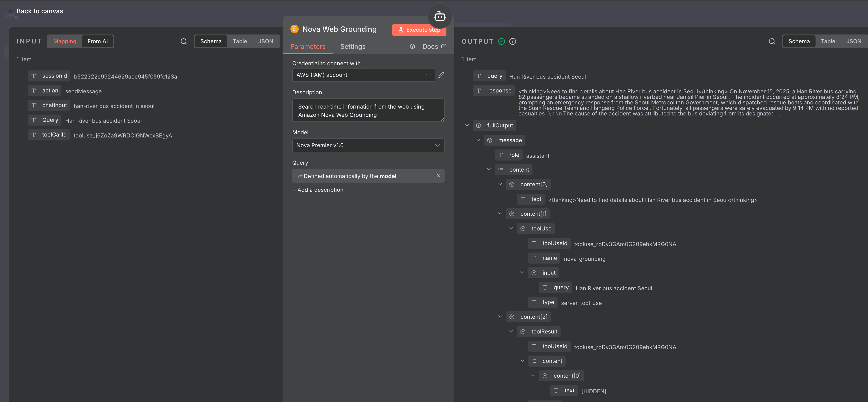Collapse the input tree node
868x402 pixels.
[x=522, y=272]
